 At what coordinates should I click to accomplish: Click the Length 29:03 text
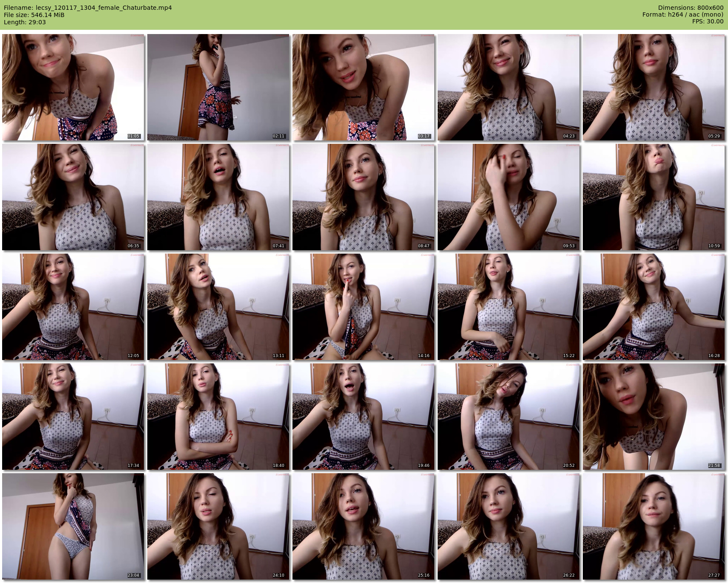(x=25, y=22)
